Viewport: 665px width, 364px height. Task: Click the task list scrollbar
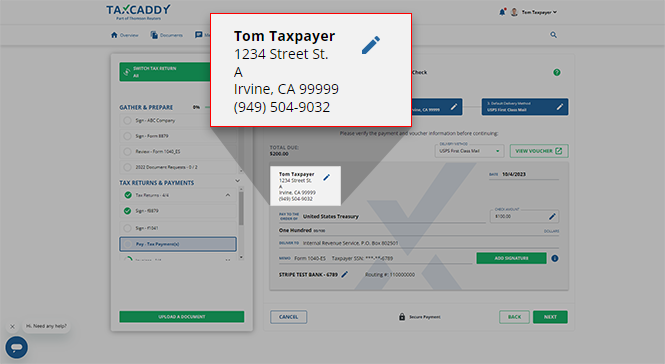pos(241,208)
